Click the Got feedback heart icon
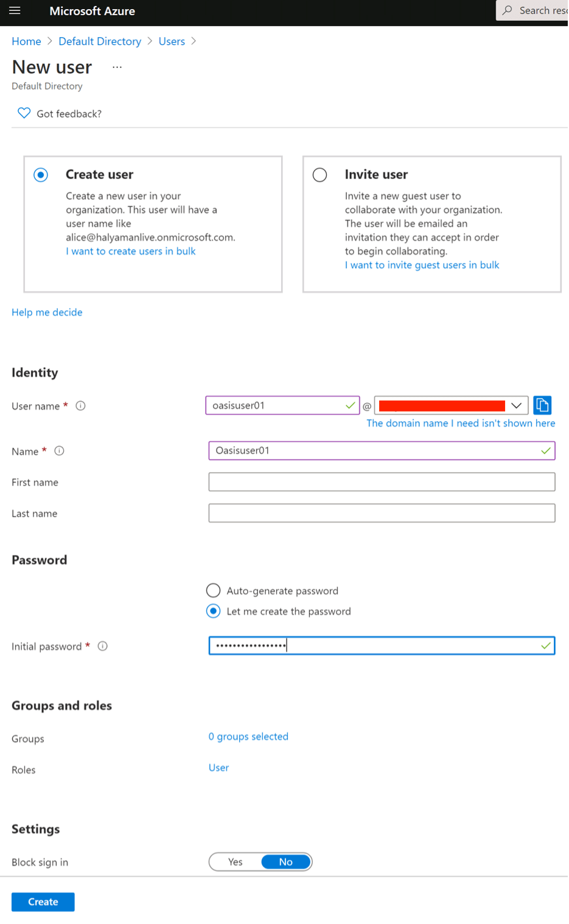Viewport: 569px width, 924px height. 24,113
